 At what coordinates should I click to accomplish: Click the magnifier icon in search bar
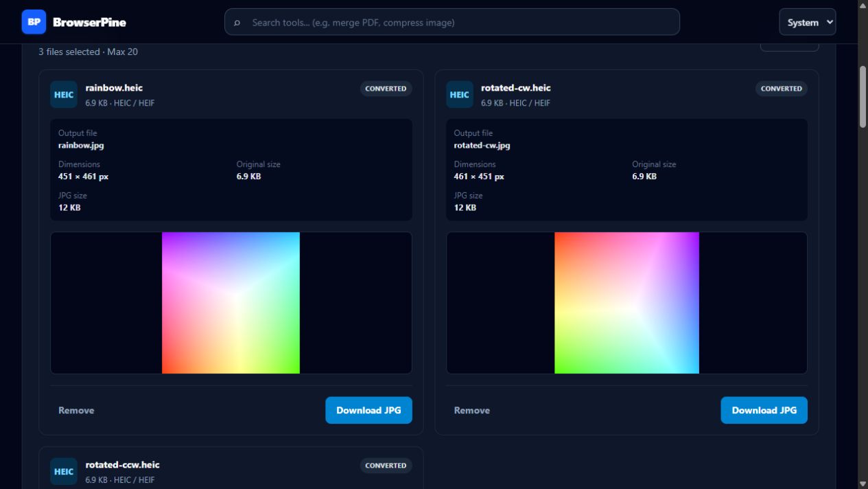click(237, 23)
